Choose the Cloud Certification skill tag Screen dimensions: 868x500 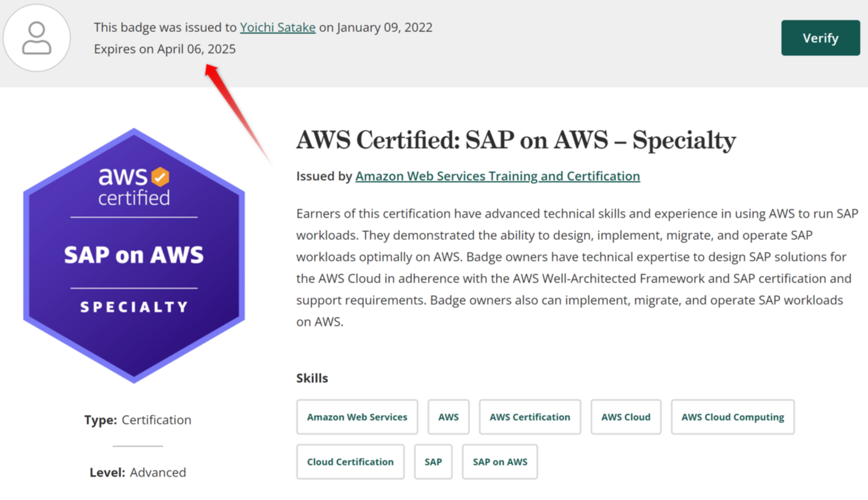(x=351, y=462)
